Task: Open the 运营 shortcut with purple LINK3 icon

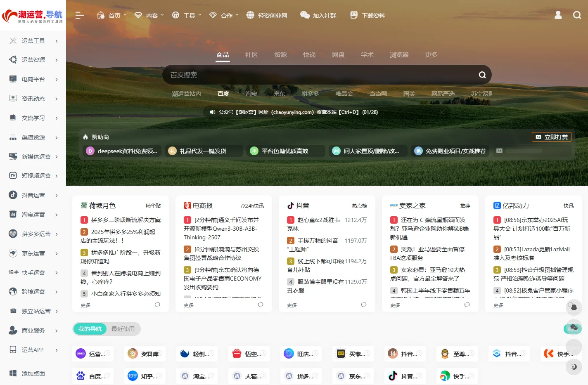Action: pos(93,354)
